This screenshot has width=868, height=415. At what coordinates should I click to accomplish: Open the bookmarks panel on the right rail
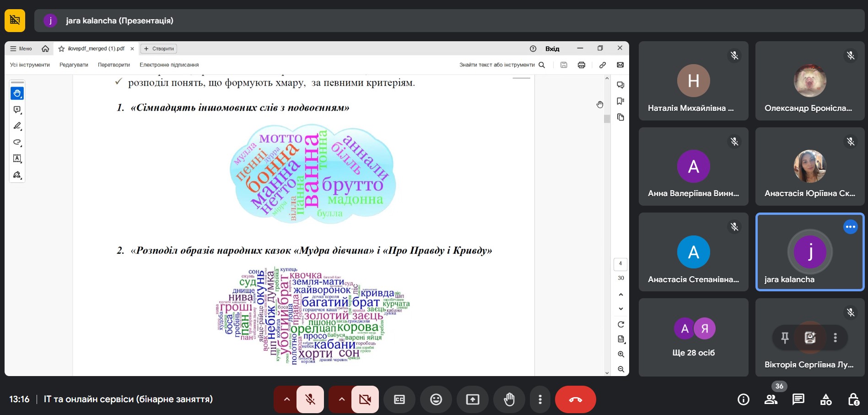pos(620,101)
